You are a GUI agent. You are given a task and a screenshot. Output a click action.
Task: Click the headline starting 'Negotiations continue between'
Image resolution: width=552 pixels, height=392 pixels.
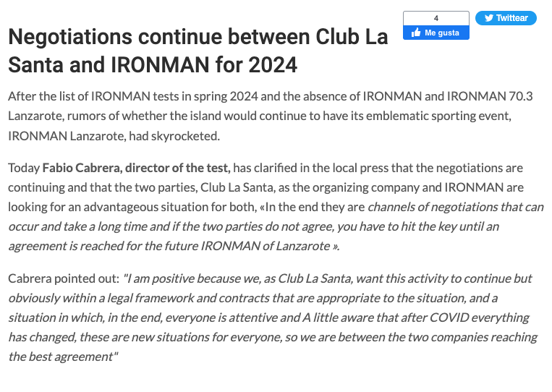pos(198,51)
